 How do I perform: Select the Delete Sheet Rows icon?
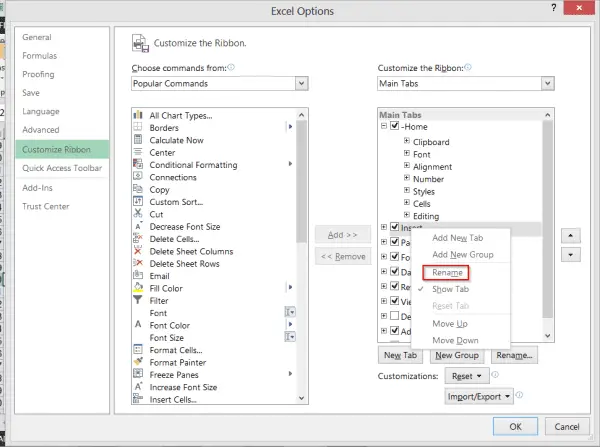(138, 263)
